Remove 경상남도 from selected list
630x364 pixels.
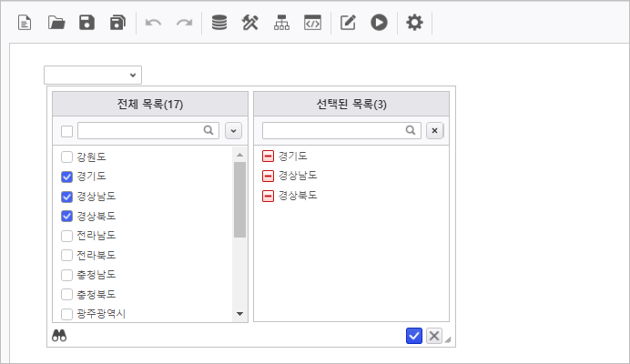click(268, 176)
